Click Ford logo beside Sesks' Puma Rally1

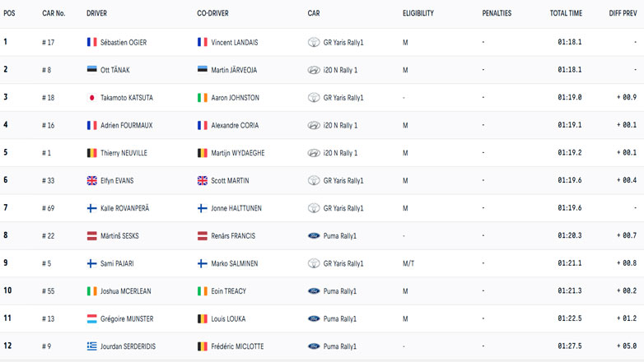[313, 236]
